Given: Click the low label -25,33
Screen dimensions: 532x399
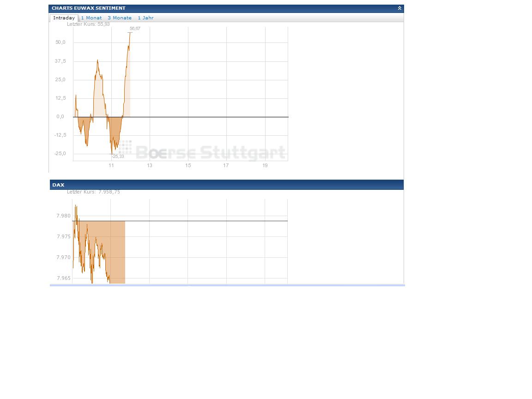Looking at the screenshot, I should (118, 157).
